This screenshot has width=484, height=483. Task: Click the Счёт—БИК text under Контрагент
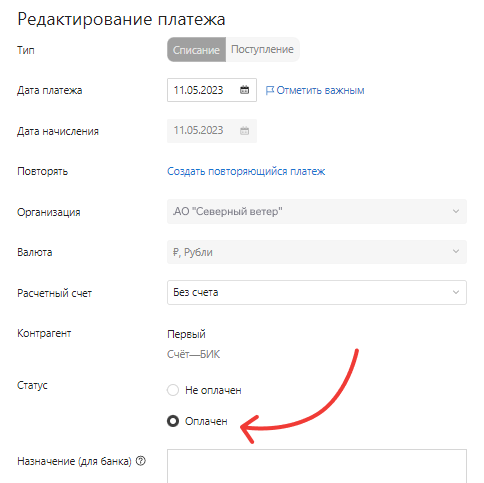tap(193, 354)
